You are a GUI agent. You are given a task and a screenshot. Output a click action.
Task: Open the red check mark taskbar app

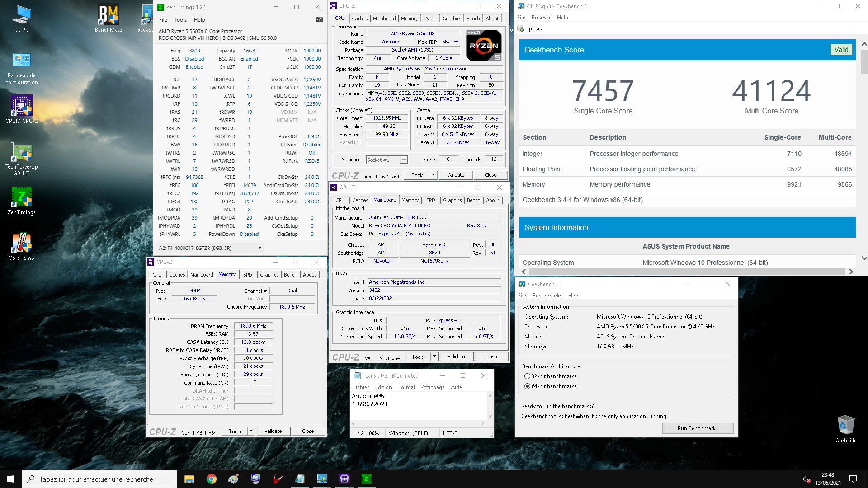point(278,479)
